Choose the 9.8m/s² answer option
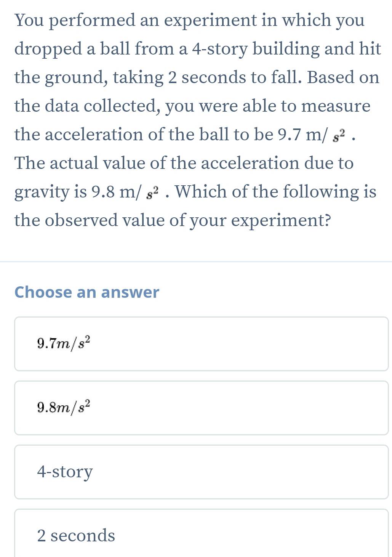 (201, 408)
